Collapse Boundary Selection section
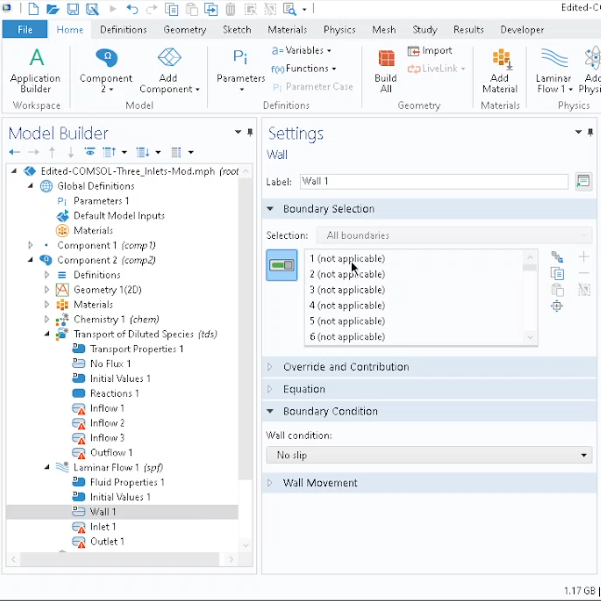This screenshot has width=601, height=601. click(x=270, y=209)
